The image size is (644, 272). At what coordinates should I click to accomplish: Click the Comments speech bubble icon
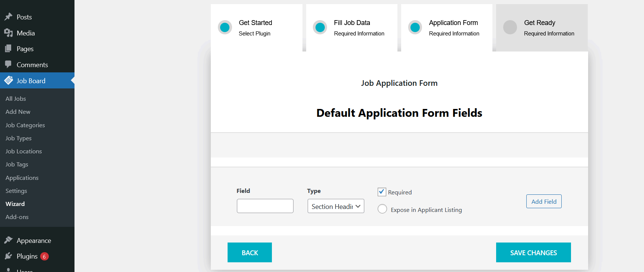tap(8, 65)
